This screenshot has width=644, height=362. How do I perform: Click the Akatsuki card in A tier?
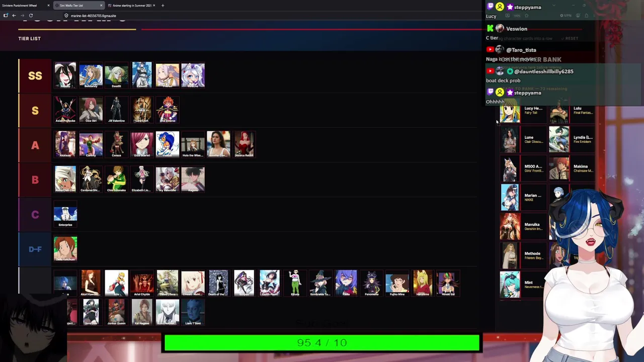[65, 145]
